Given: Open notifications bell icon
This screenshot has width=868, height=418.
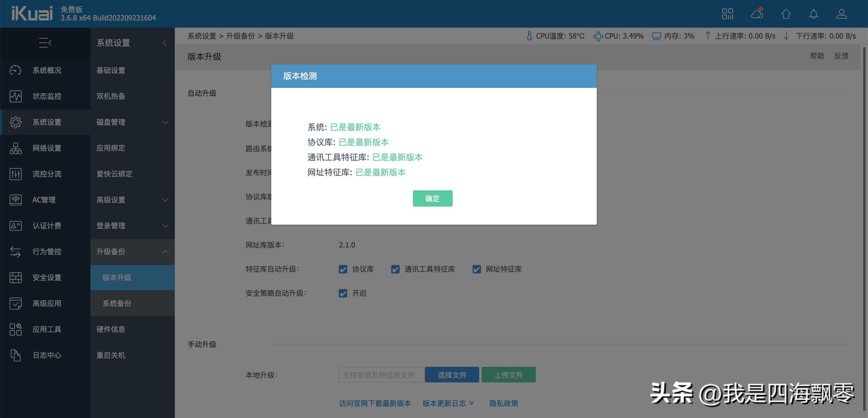Looking at the screenshot, I should (x=814, y=14).
